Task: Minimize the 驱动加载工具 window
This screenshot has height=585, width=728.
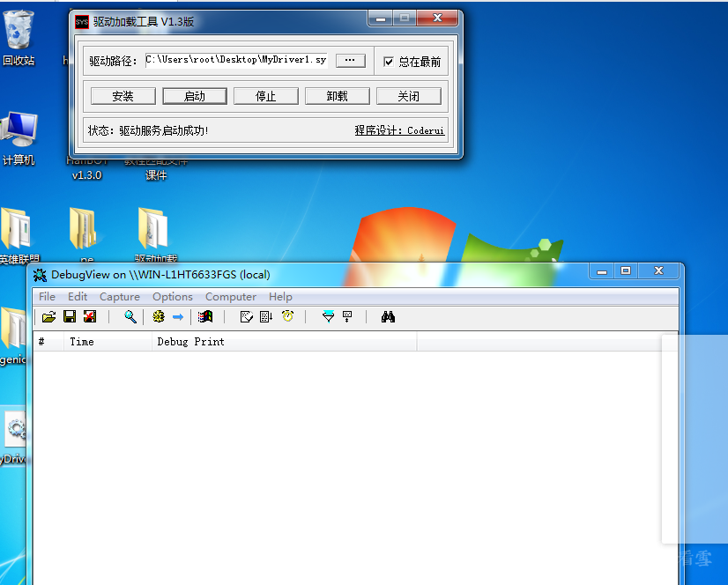Action: 381,19
